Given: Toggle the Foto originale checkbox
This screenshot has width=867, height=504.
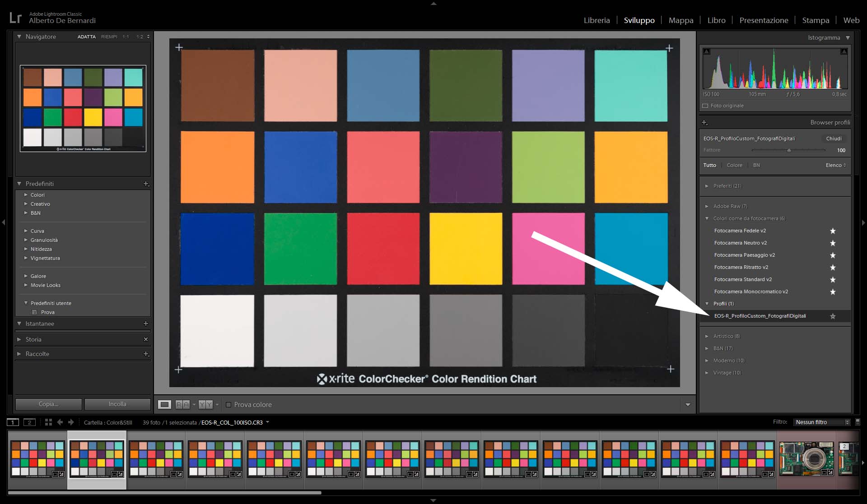Looking at the screenshot, I should click(705, 106).
